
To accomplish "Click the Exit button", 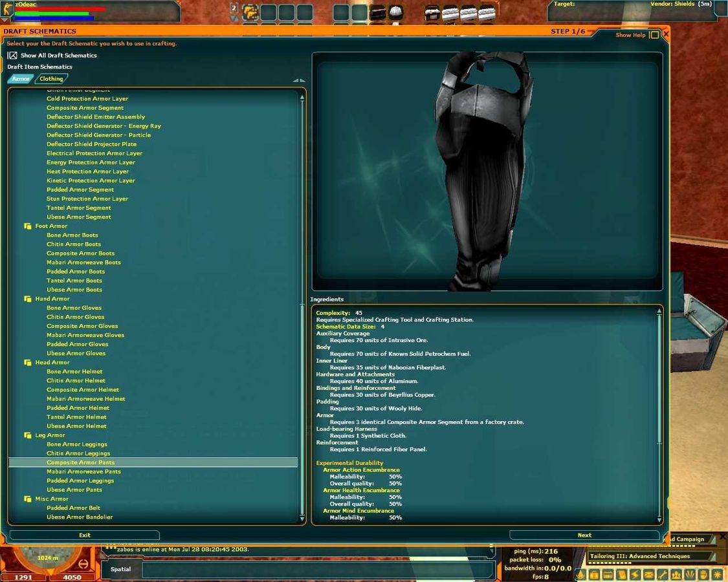I will pos(84,535).
